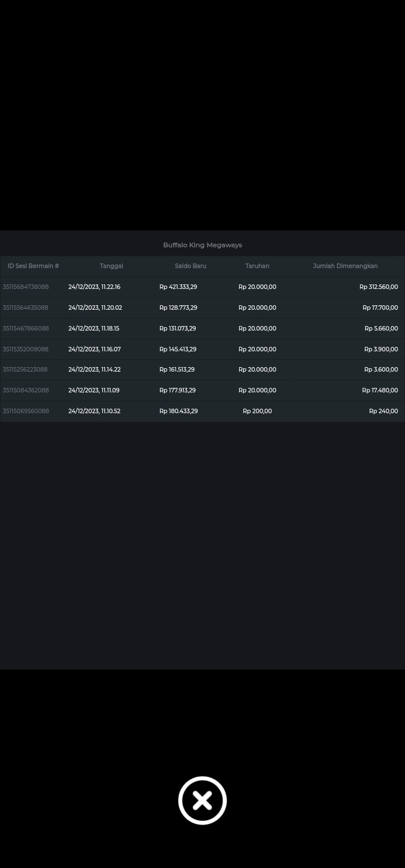Select the Rp 200,00 bet amount
405x868 pixels.
tap(257, 411)
